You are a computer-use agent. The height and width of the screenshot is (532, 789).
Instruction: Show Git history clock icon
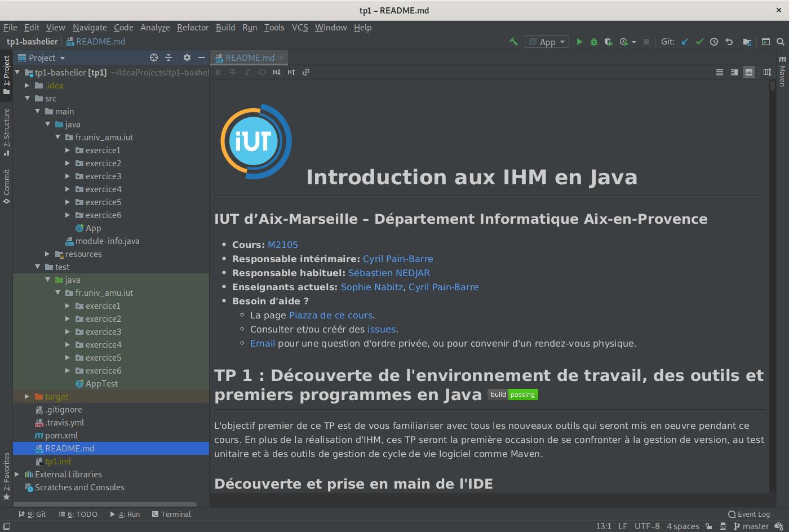click(x=714, y=42)
